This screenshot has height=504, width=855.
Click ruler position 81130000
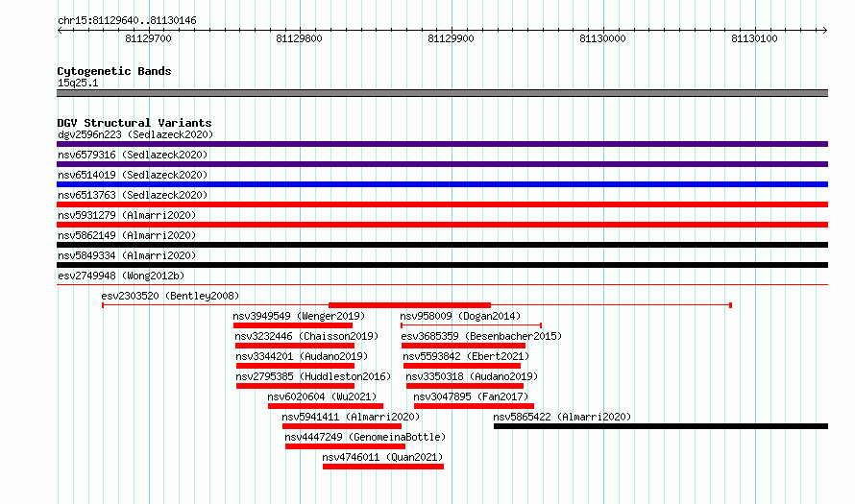(x=602, y=38)
